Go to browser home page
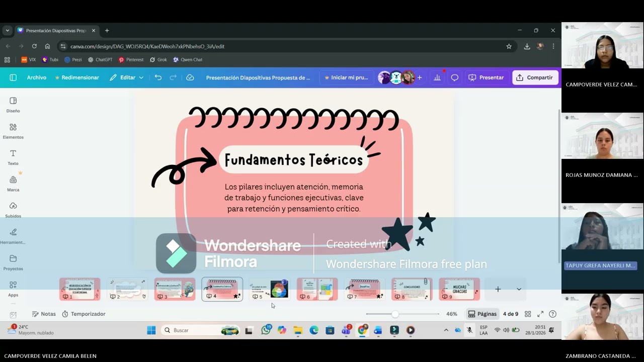Image resolution: width=644 pixels, height=362 pixels. 47,46
